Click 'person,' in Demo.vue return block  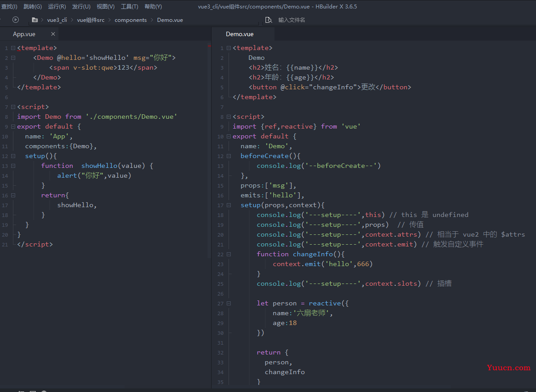tap(278, 362)
